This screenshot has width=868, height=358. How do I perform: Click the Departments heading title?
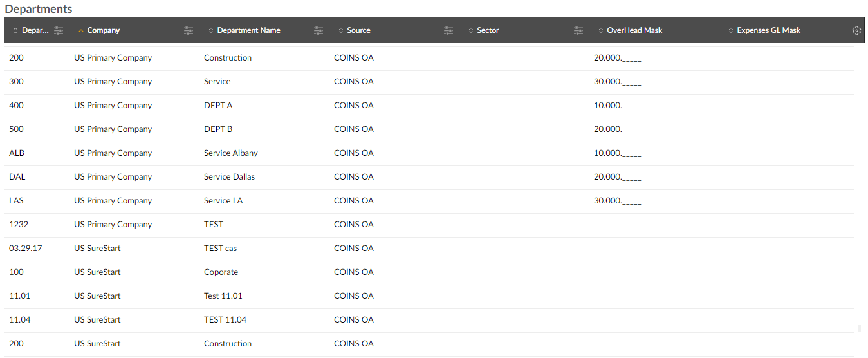click(39, 9)
